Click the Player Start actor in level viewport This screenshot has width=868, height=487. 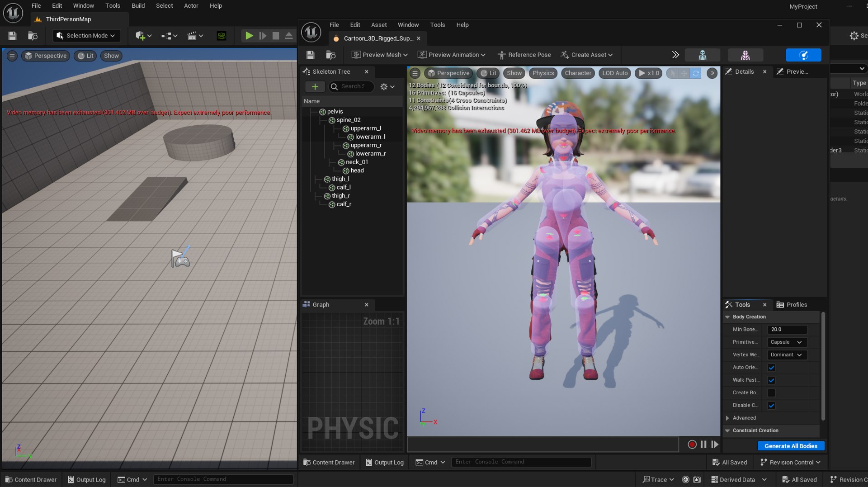click(x=180, y=257)
